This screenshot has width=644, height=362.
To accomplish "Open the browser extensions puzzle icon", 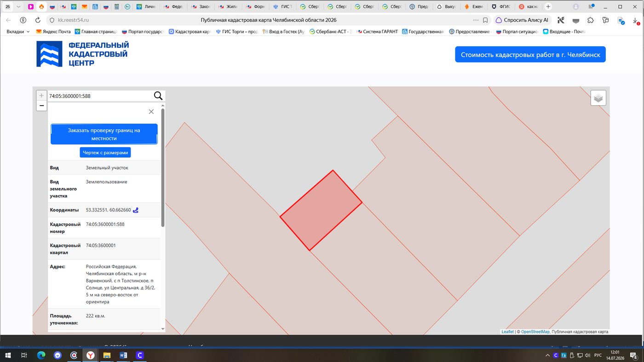I will (591, 20).
